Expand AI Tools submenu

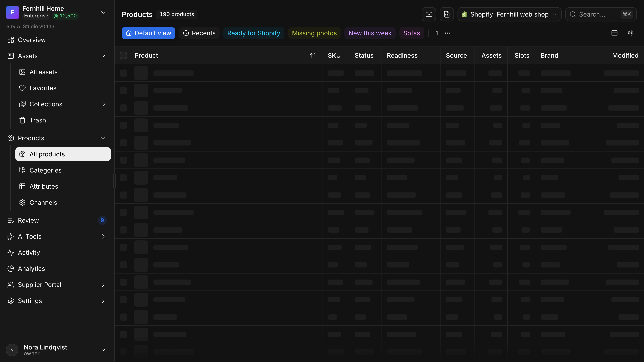[x=103, y=236]
